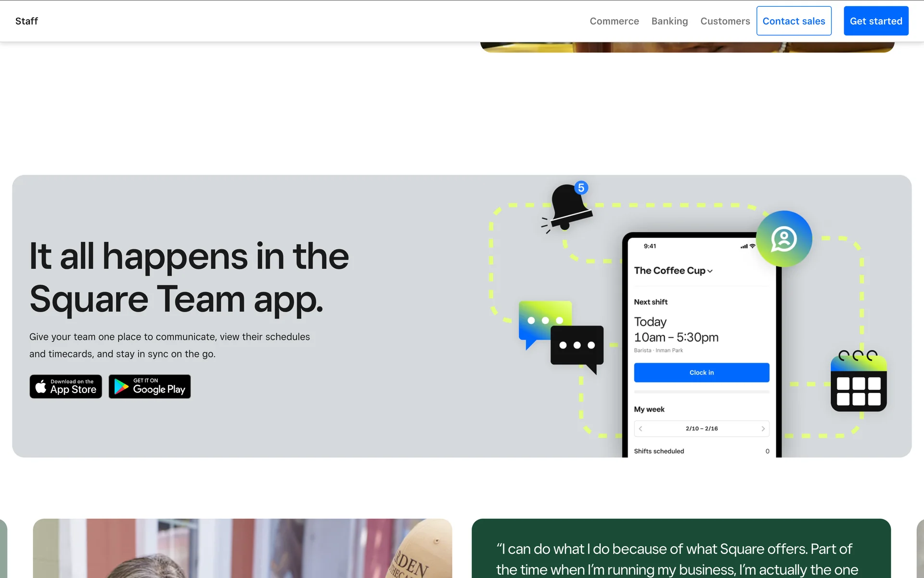Click the photo card of person with cap
Viewport: 924px width, 578px height.
(x=242, y=549)
